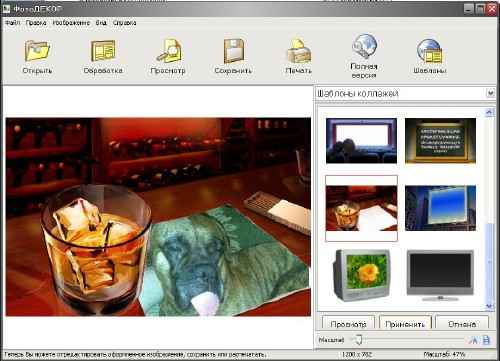Open a photo with the Открыть folder icon
This screenshot has width=500, height=361.
pyautogui.click(x=37, y=56)
